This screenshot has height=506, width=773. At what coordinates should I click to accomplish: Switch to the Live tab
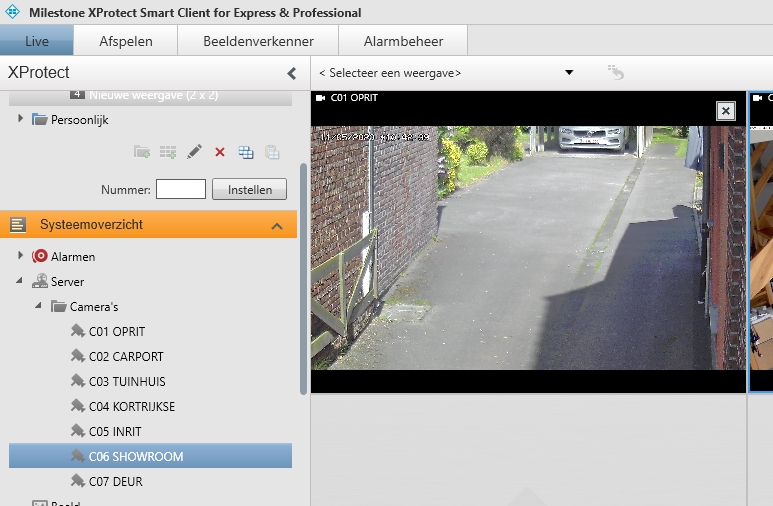(x=37, y=41)
